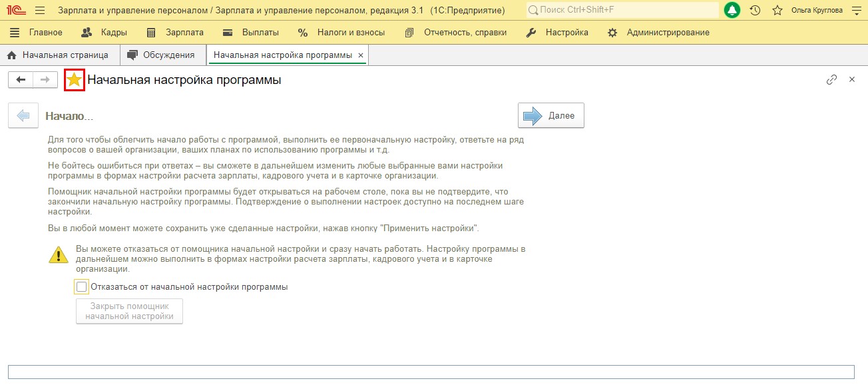Click the Далее button
Viewport: 868px width, 387px height.
point(551,116)
